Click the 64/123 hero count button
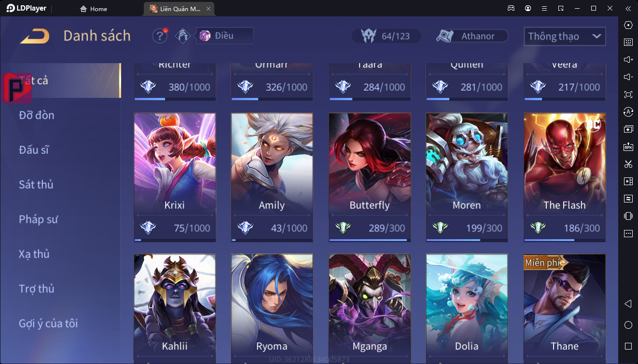 pyautogui.click(x=386, y=36)
